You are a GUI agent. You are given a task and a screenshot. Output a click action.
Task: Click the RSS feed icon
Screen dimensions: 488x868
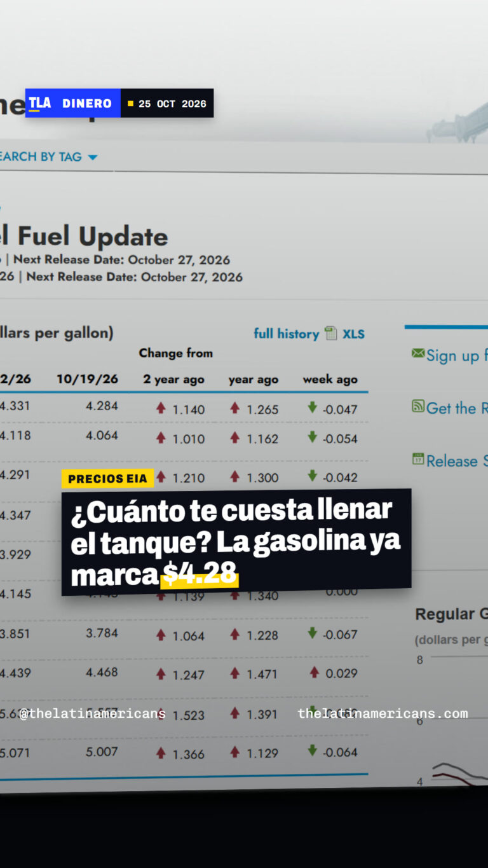[417, 405]
